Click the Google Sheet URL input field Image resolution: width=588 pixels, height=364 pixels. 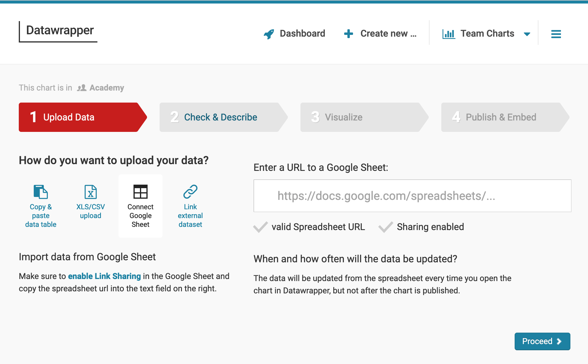tap(412, 196)
